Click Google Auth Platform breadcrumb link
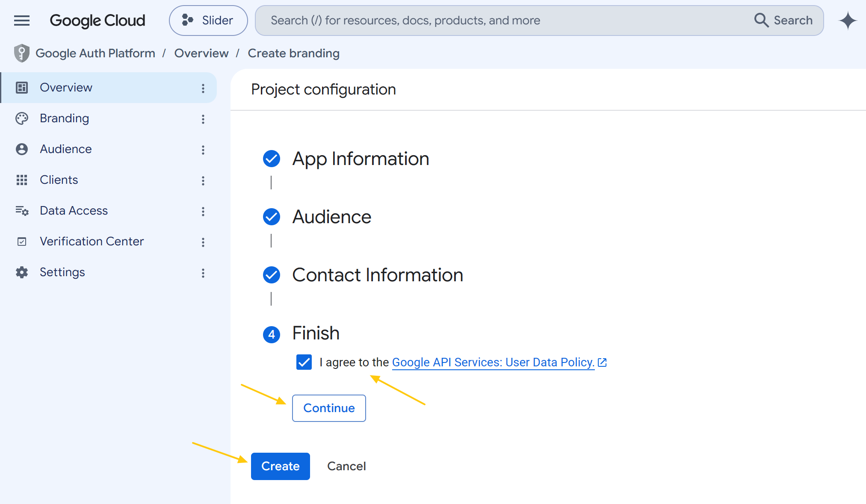The width and height of the screenshot is (866, 504). point(95,53)
